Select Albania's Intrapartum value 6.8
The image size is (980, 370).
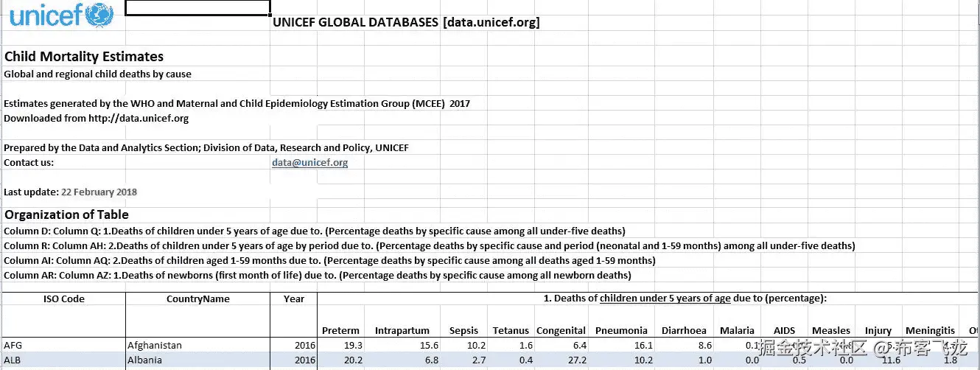[x=431, y=360]
